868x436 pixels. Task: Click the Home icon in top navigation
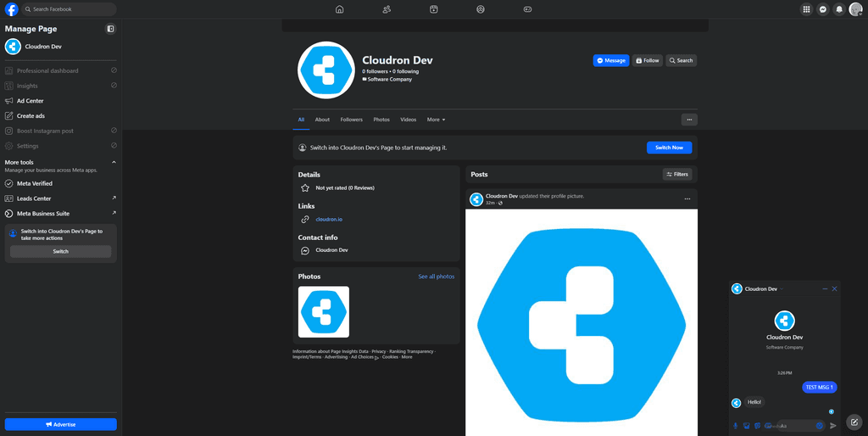(340, 9)
